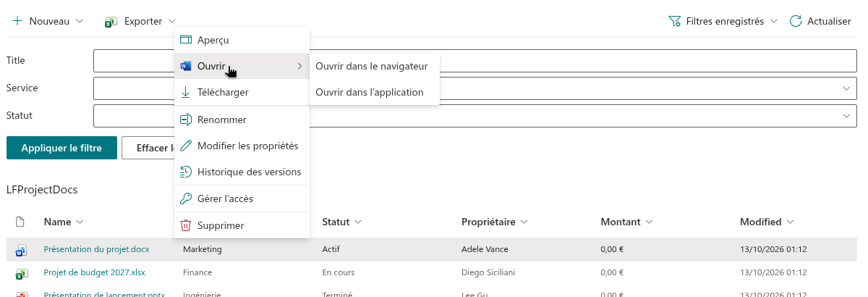Click the download arrow icon beside Télécharger
Viewport: 868px width, 297px height.
pyautogui.click(x=185, y=93)
